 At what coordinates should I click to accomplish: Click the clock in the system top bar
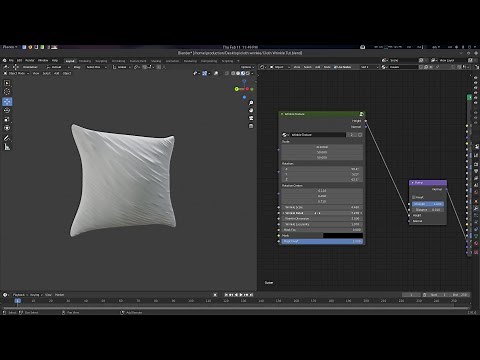coord(240,47)
